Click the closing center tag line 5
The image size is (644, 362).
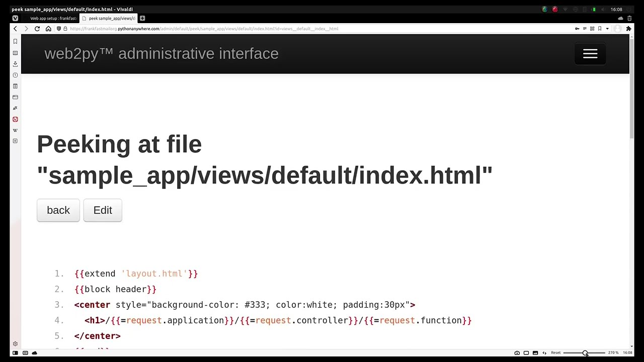97,336
